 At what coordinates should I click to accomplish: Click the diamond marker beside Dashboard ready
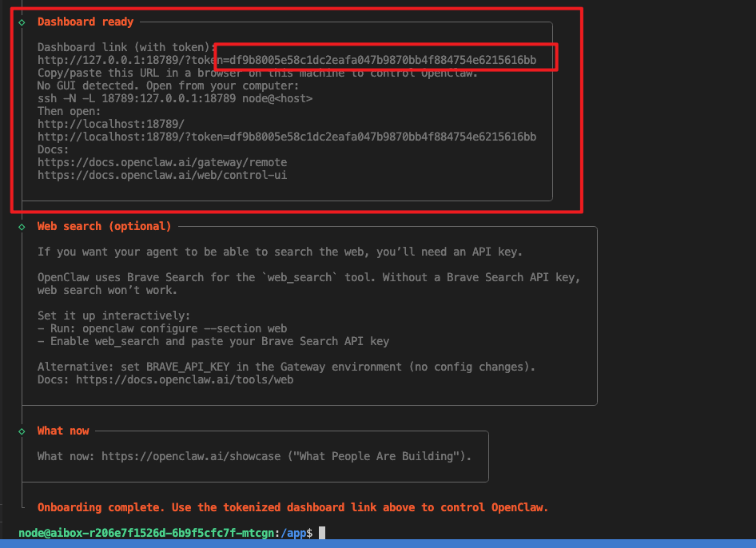22,22
